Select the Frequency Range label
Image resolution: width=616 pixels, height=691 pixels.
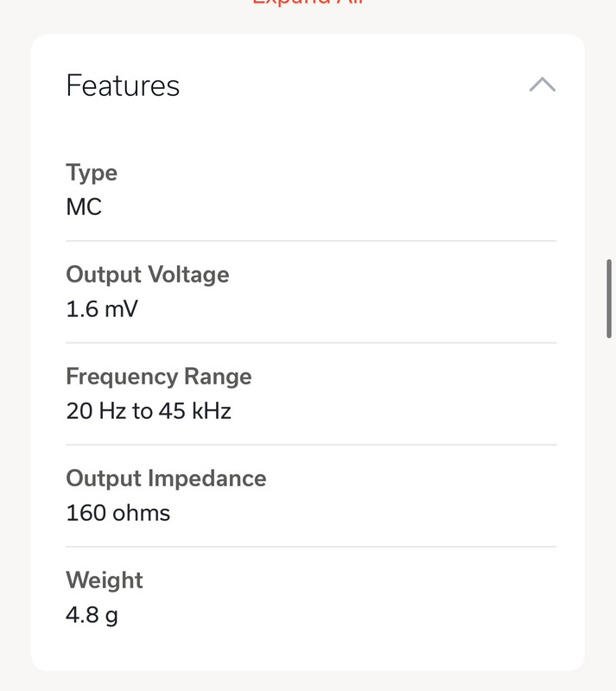coord(159,377)
